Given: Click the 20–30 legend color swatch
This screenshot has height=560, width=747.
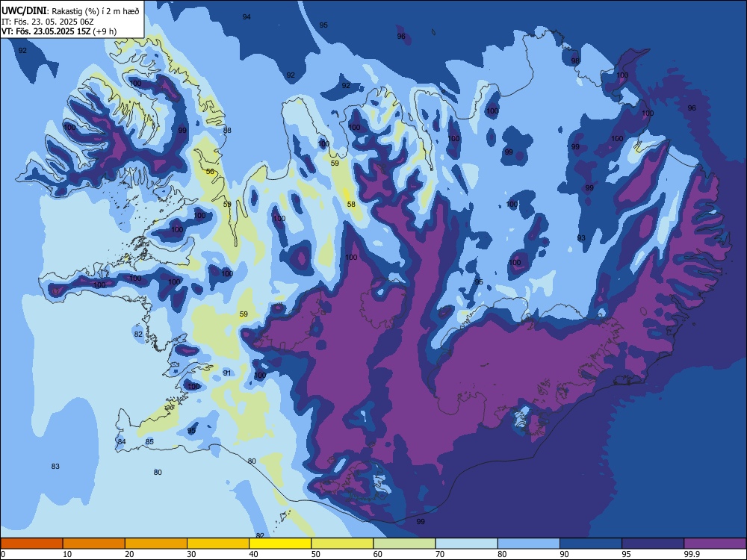Looking at the screenshot, I should click(x=156, y=544).
